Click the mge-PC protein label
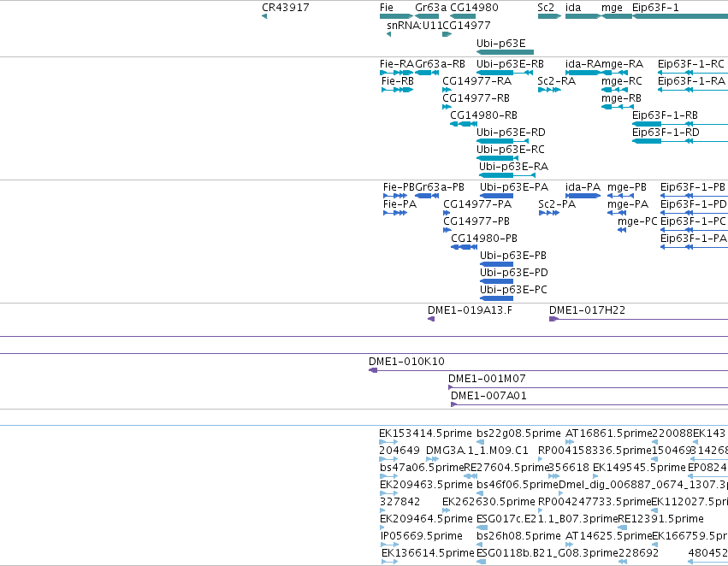 pyautogui.click(x=637, y=221)
